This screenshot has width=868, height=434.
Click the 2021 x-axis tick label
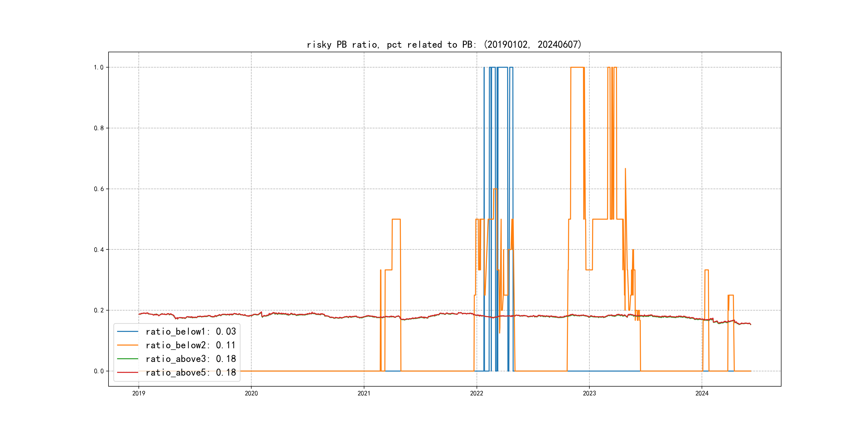(x=364, y=393)
